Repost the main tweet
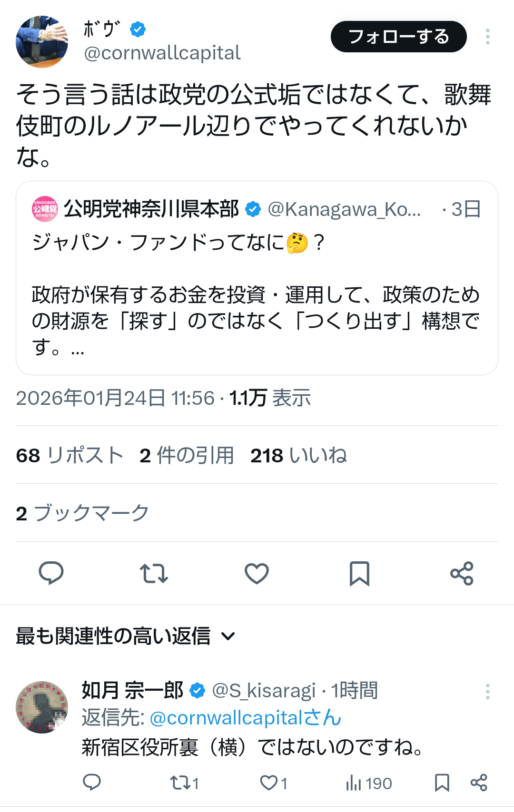 point(154,573)
